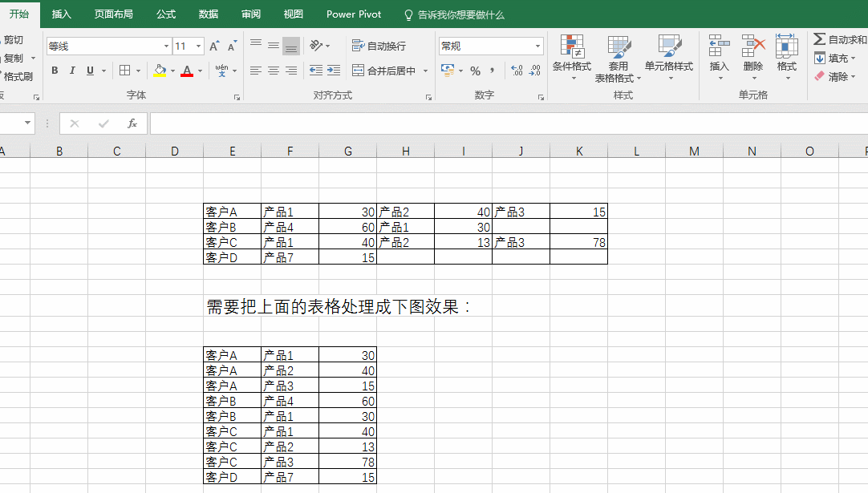Click the Increase Font Size icon

pos(214,46)
